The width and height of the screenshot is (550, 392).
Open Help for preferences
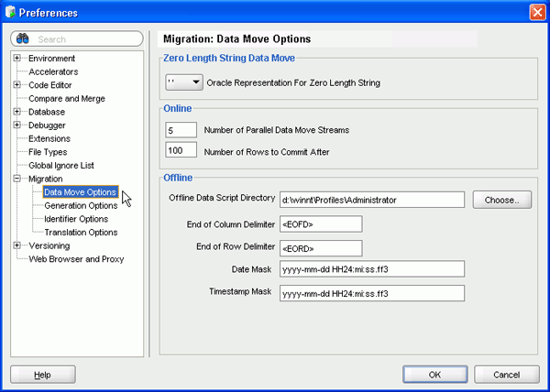coord(42,375)
